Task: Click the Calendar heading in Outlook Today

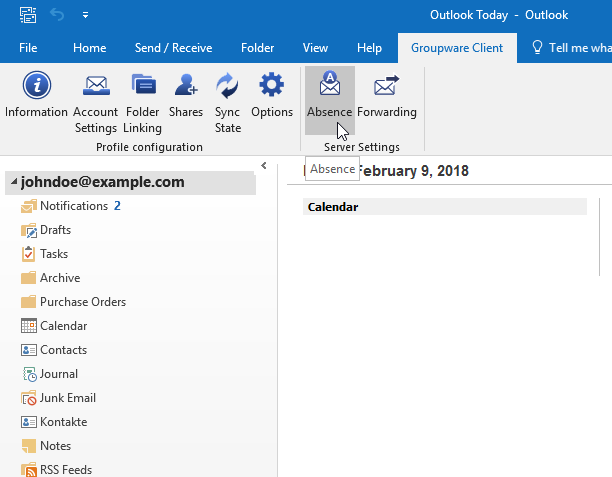Action: 333,207
